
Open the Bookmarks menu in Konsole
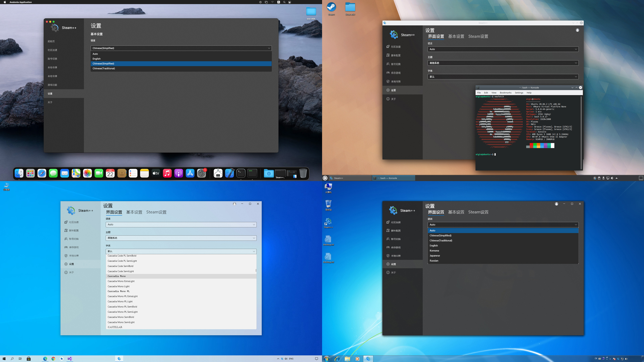pos(506,93)
